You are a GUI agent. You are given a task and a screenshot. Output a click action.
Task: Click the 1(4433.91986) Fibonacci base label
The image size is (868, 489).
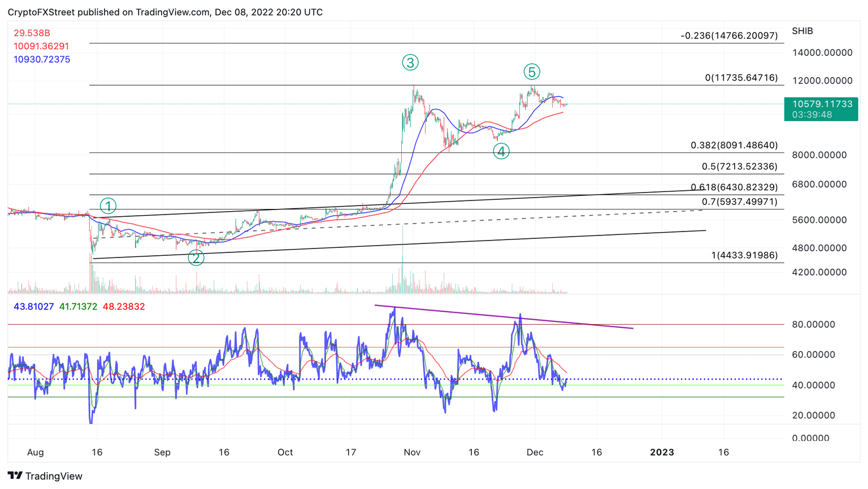coord(744,256)
